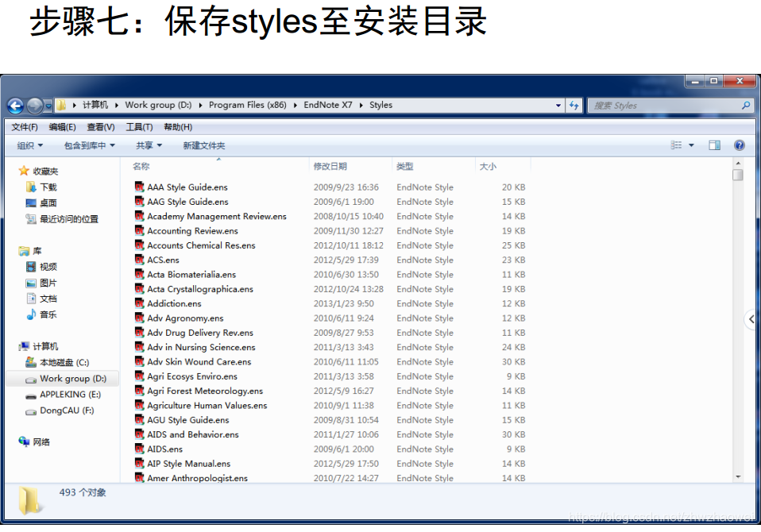Open the 图片 library
This screenshot has width=761, height=532.
(42, 283)
